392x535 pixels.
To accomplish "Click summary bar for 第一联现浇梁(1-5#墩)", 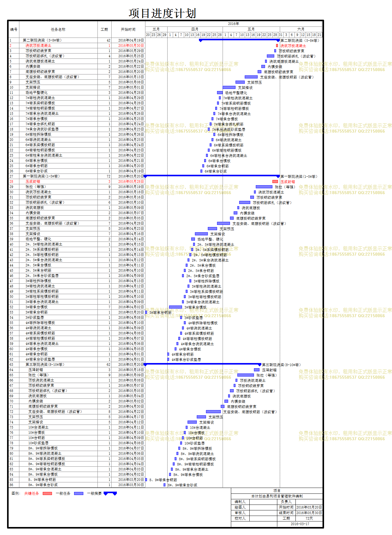I will coord(212,176).
